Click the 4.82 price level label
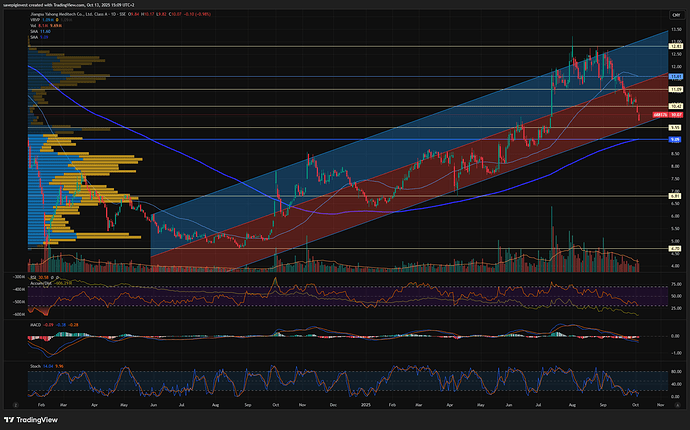 675,248
